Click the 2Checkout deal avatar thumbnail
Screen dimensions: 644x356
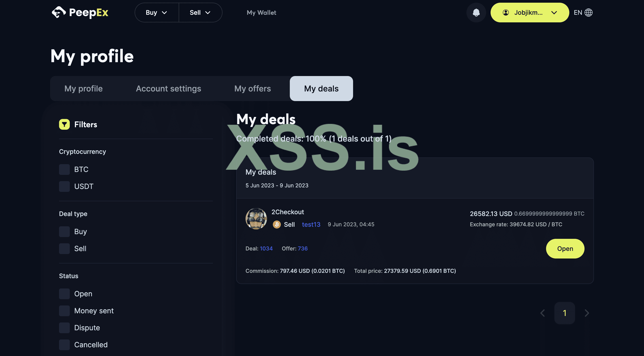point(256,218)
